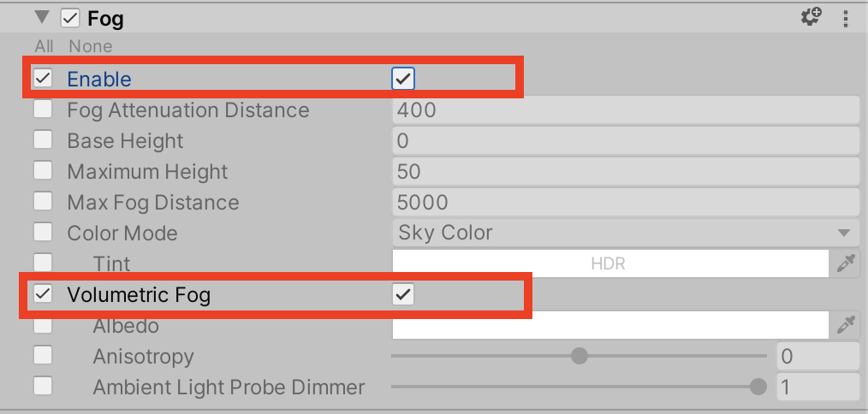Image resolution: width=868 pixels, height=414 pixels.
Task: Click the Ambient Light Probe Dimmer slider handle
Action: click(758, 387)
